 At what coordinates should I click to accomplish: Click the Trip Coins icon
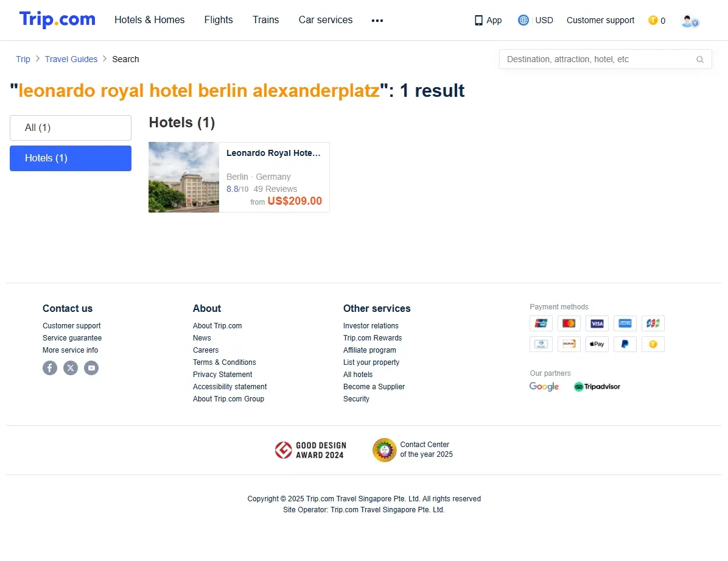tap(653, 21)
